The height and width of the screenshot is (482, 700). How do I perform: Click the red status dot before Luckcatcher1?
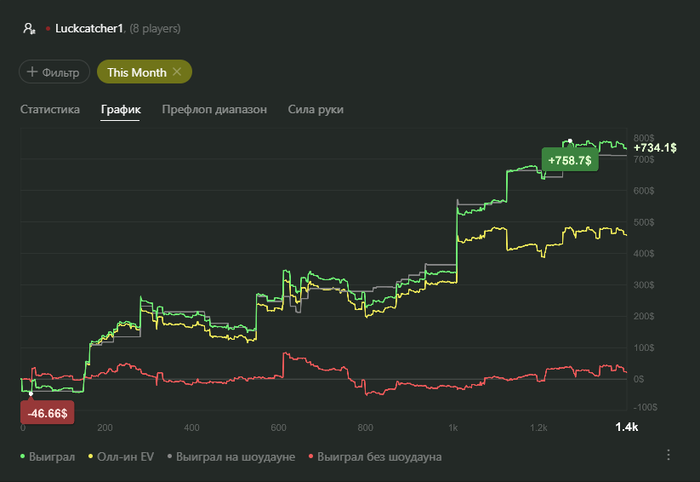coord(47,28)
